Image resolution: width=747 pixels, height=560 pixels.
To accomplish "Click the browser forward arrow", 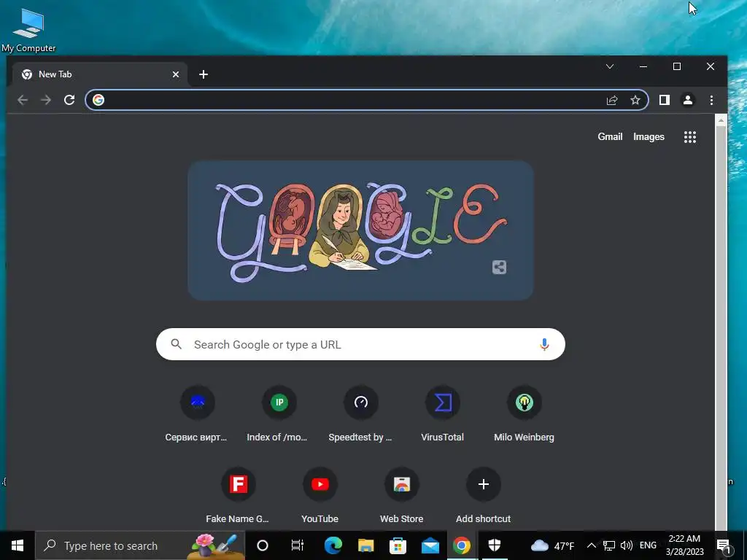I will click(x=46, y=100).
